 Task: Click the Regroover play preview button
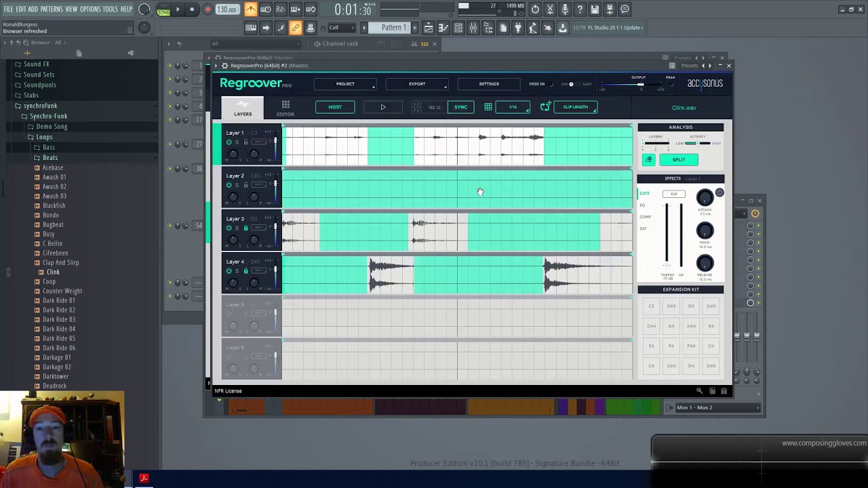pos(383,107)
